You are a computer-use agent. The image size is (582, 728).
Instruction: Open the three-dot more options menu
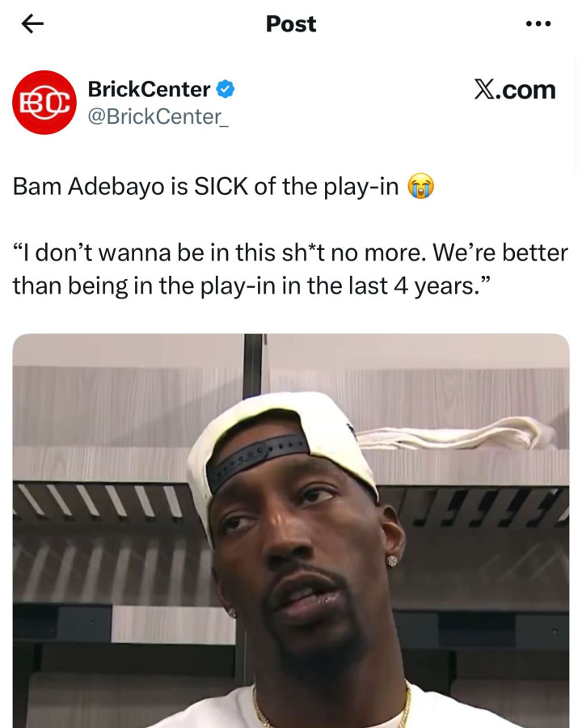[x=538, y=23]
